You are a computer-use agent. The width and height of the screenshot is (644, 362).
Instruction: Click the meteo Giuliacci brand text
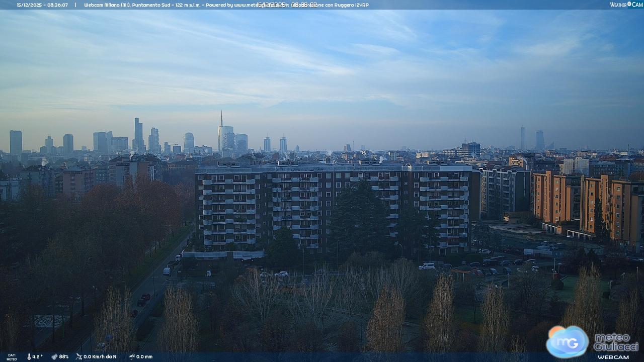tap(615, 342)
